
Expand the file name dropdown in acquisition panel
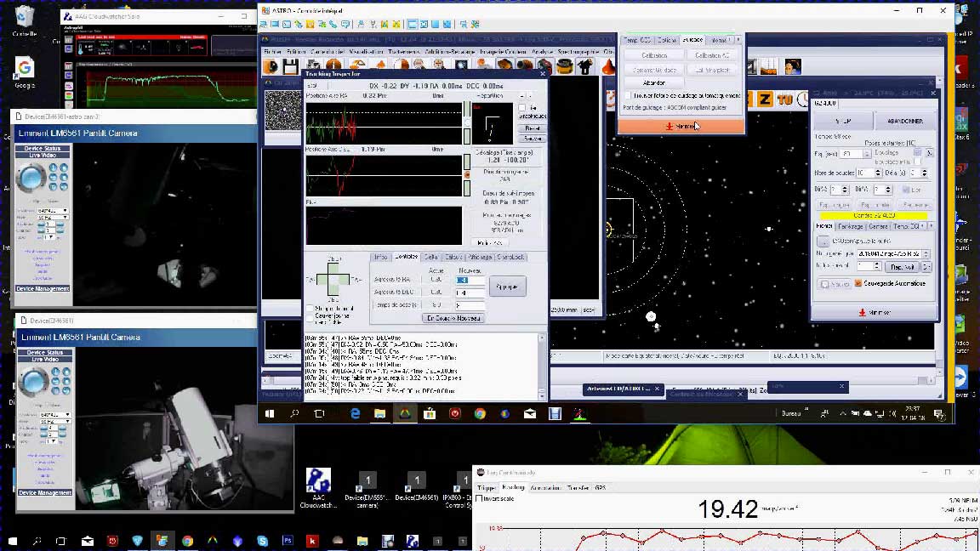point(926,254)
